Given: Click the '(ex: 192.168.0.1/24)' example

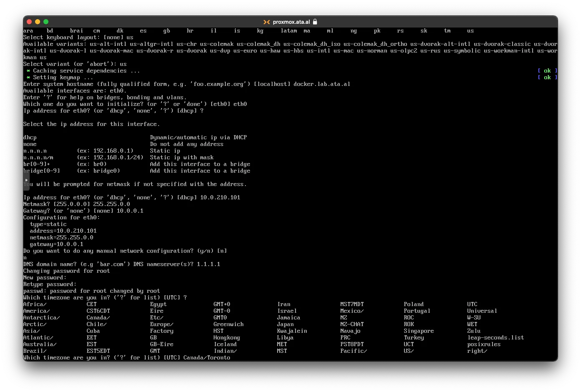Looking at the screenshot, I should click(x=110, y=158).
